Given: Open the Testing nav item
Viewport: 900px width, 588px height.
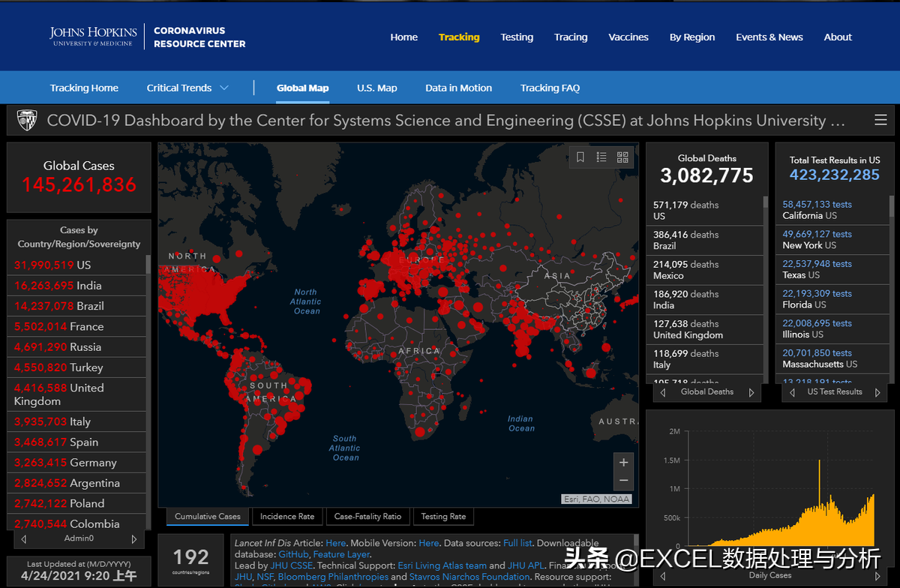Looking at the screenshot, I should tap(517, 37).
